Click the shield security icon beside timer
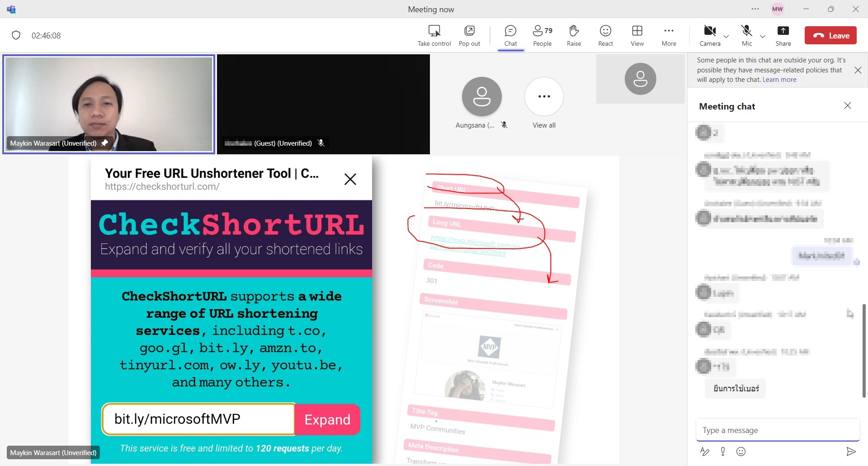 point(16,35)
